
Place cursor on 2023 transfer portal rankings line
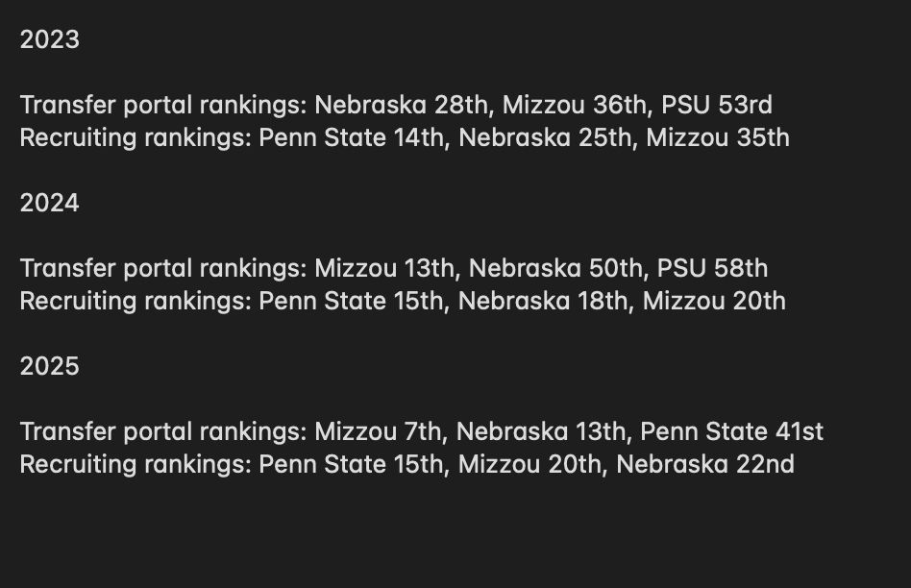click(396, 106)
